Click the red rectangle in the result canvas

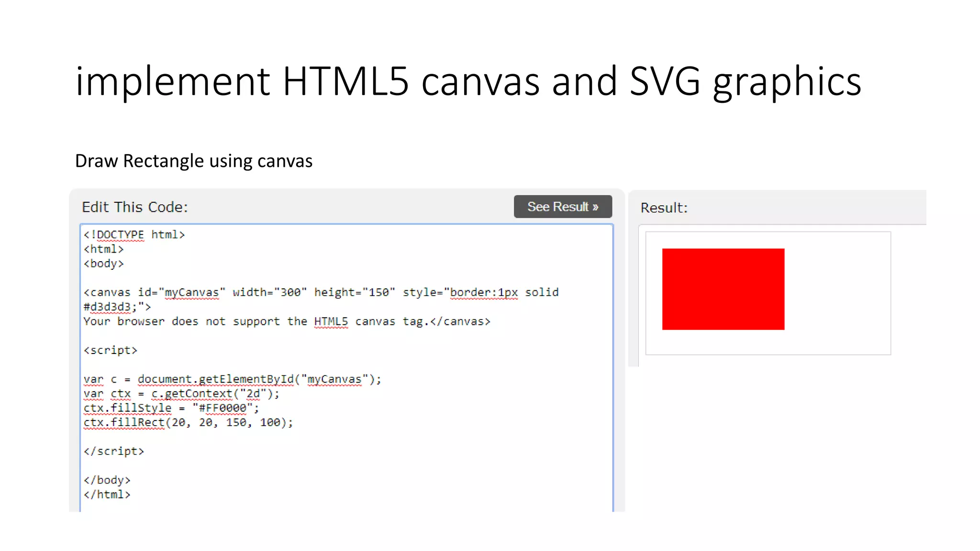723,289
